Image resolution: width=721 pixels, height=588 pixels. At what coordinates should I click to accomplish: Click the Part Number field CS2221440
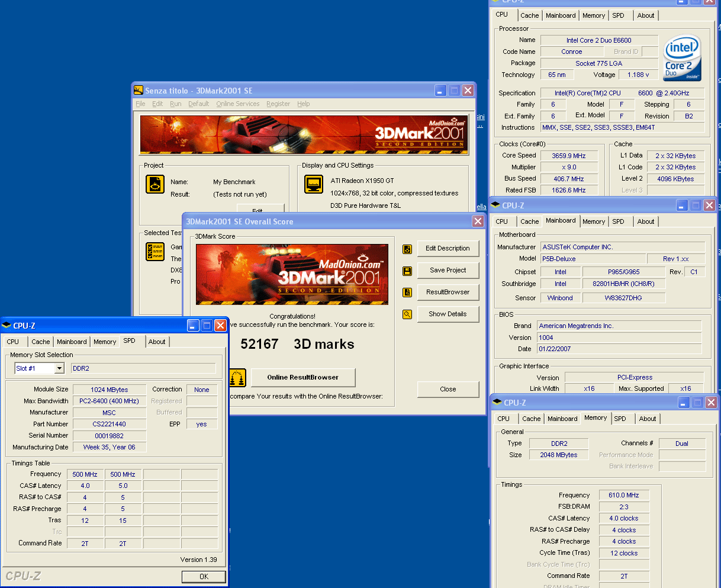coord(109,424)
